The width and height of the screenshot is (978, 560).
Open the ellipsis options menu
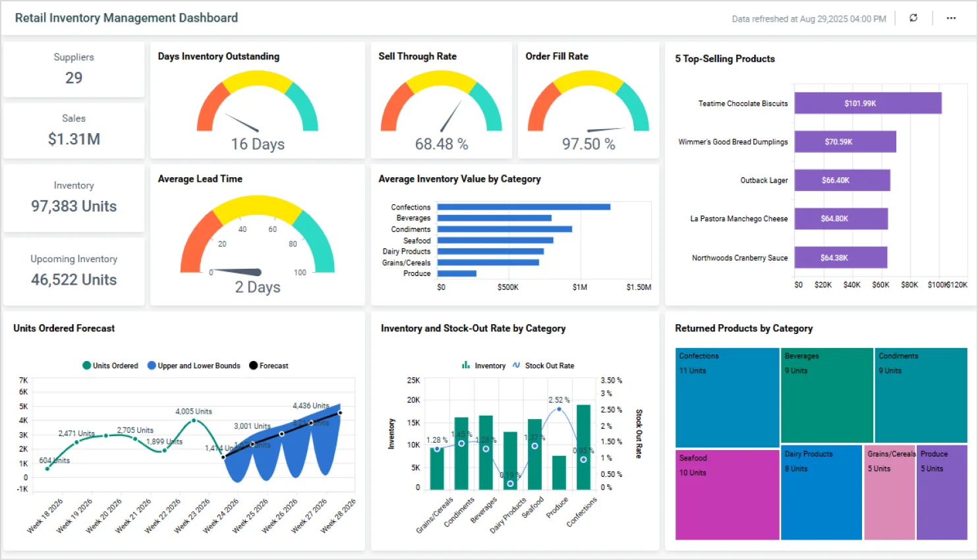951,18
